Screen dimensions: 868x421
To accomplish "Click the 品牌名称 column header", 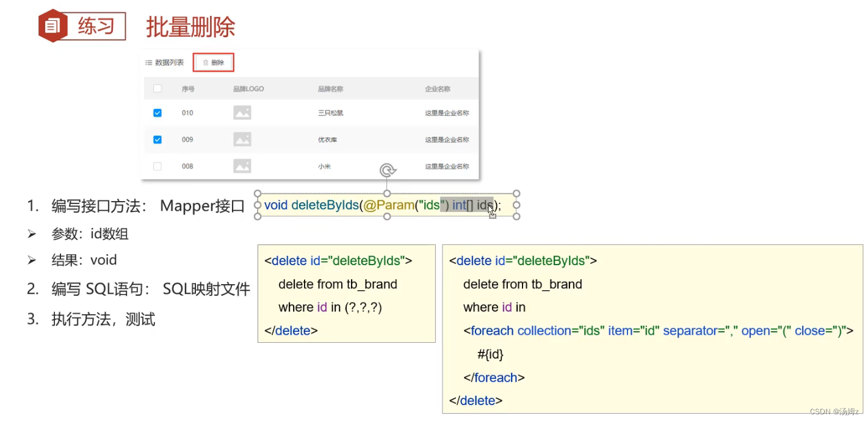I will click(x=330, y=89).
